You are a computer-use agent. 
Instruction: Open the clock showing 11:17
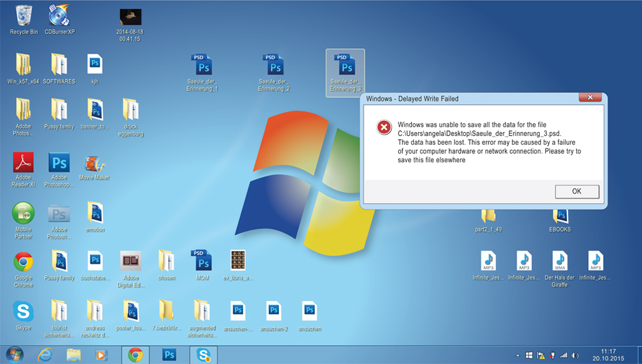tap(608, 355)
